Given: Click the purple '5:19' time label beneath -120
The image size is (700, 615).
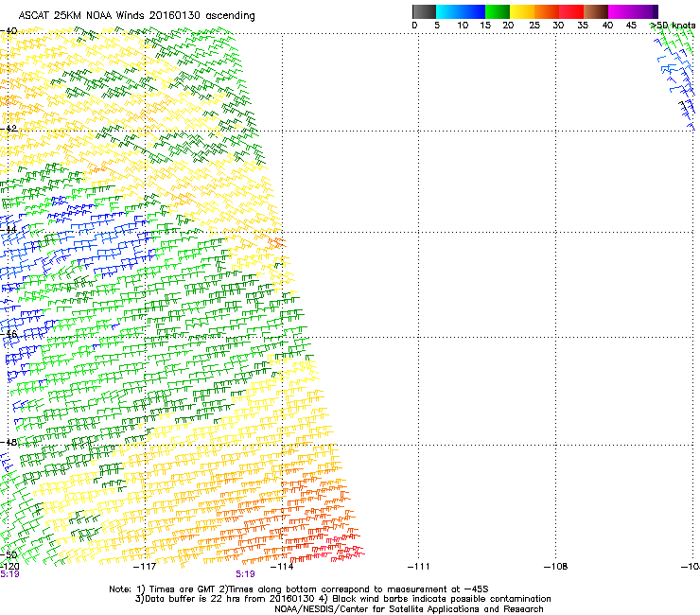Looking at the screenshot, I should [x=9, y=574].
